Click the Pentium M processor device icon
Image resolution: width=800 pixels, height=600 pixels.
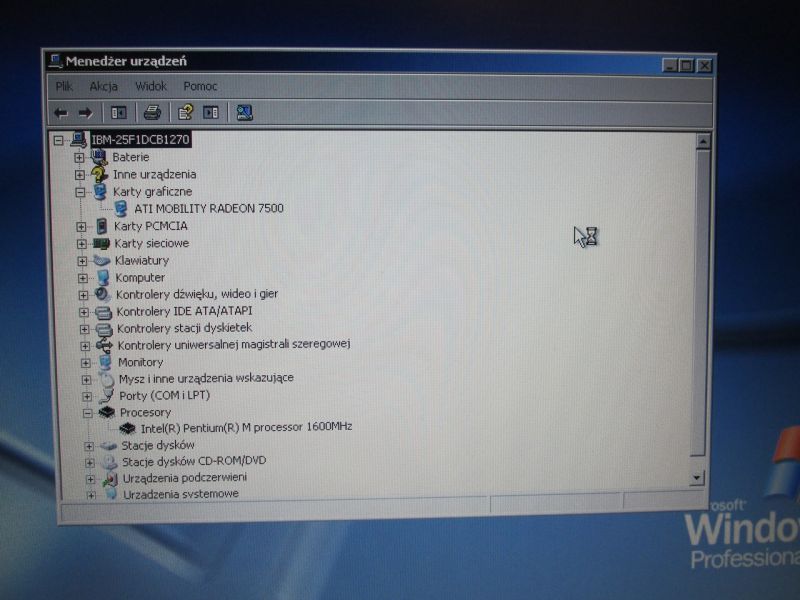coord(128,428)
